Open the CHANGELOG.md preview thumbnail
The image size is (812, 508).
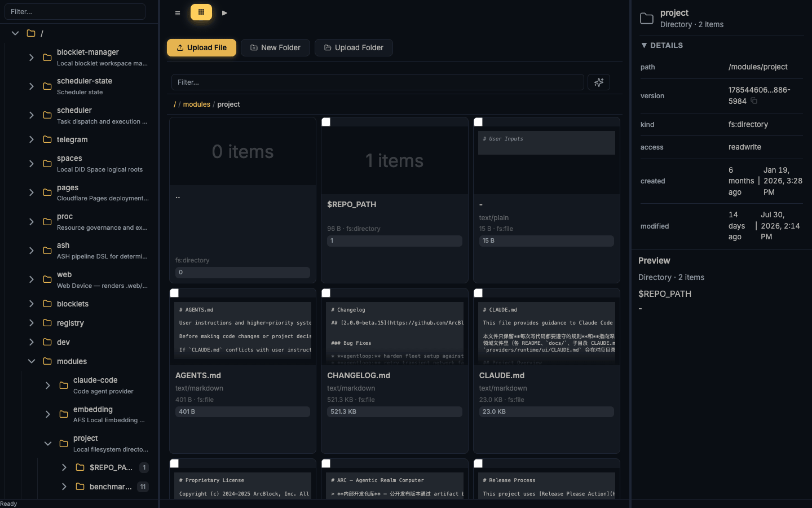coord(395,333)
